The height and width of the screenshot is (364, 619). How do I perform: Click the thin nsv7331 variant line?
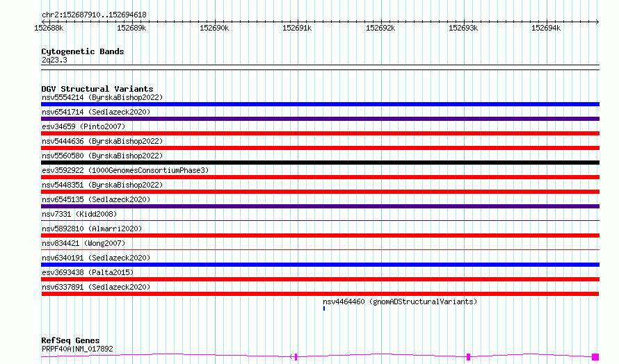(320, 220)
